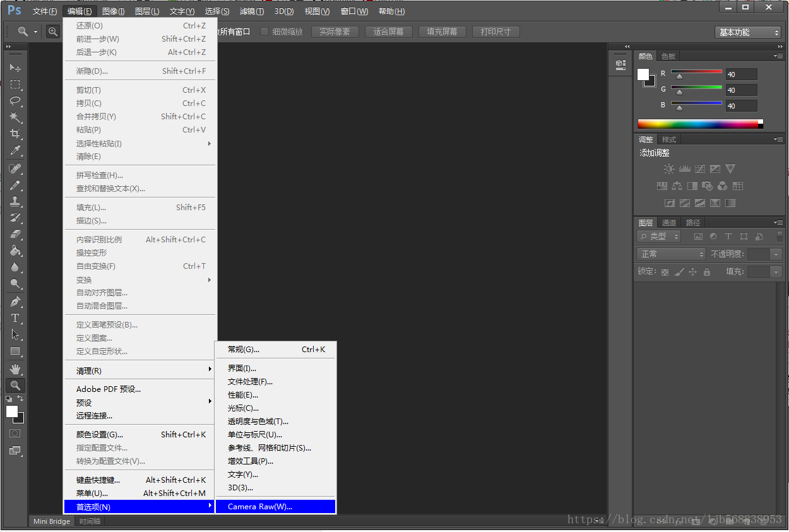Image resolution: width=789 pixels, height=532 pixels.
Task: Open the color panel flyout menu
Action: click(x=778, y=56)
